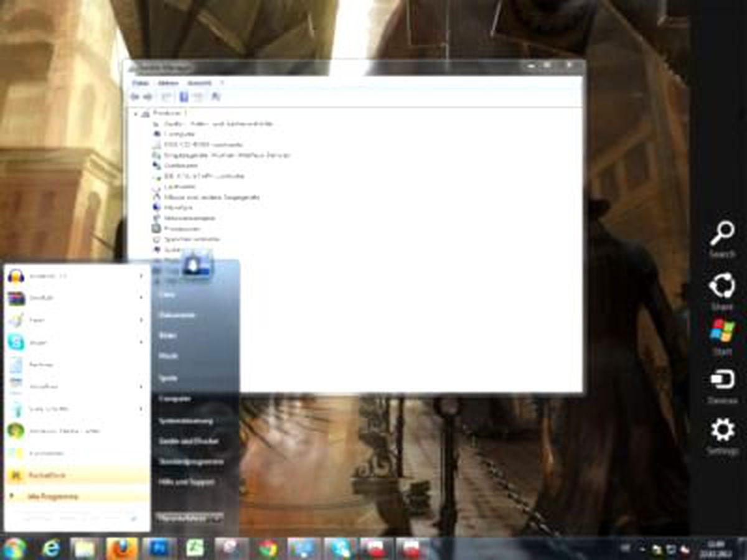
Task: Expand Audacity submenu arrow
Action: [141, 276]
